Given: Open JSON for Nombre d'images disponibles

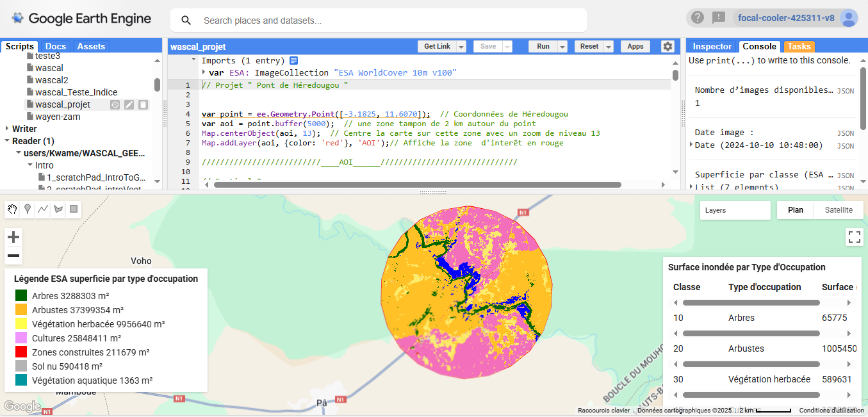Looking at the screenshot, I should pyautogui.click(x=846, y=91).
